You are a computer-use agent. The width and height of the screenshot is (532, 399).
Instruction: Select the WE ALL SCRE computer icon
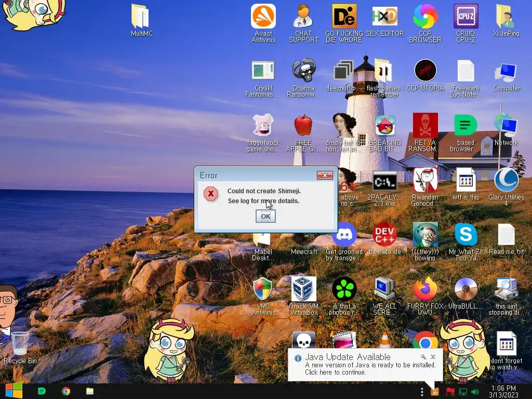pos(384,297)
